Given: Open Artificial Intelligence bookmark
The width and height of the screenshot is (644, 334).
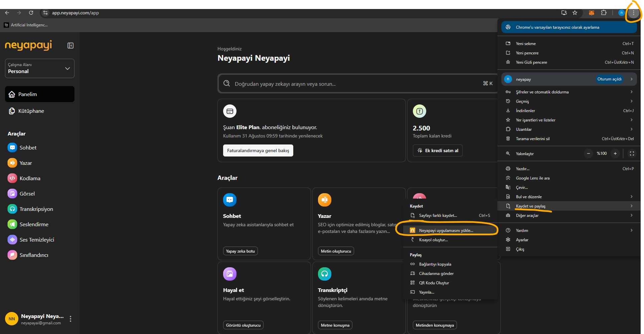Looking at the screenshot, I should pos(26,25).
